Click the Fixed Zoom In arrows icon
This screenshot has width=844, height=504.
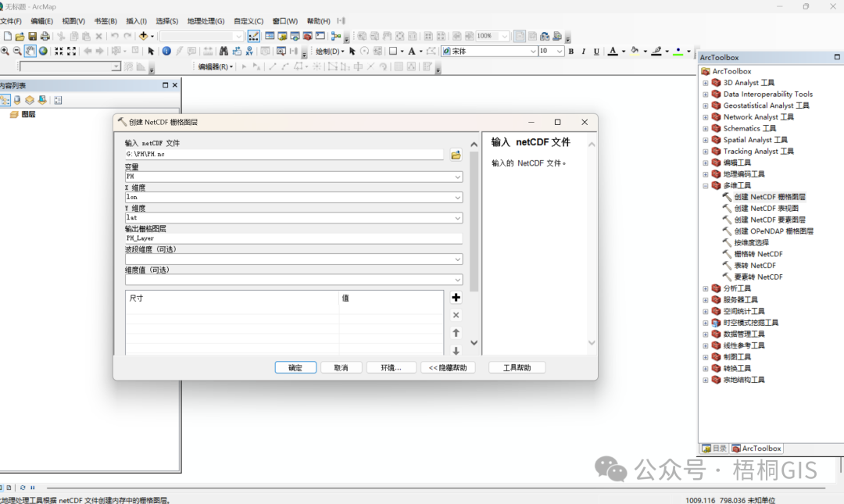point(59,51)
